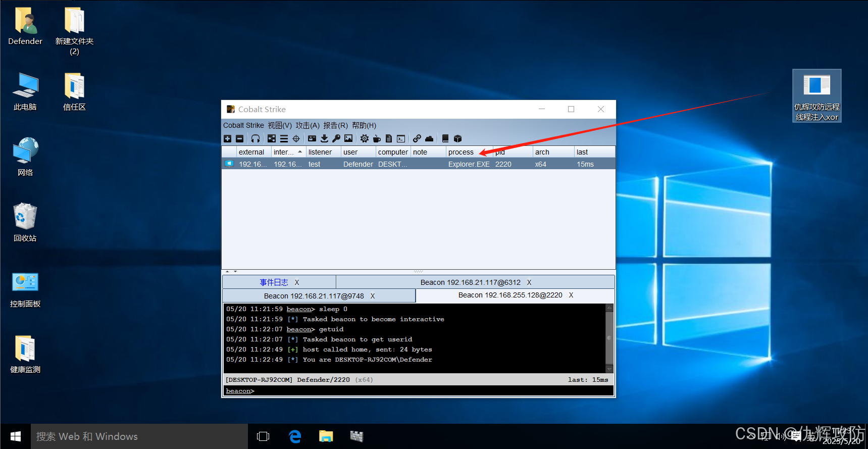This screenshot has height=449, width=868.
Task: Open the downloaded files arrow icon
Action: pyautogui.click(x=324, y=138)
